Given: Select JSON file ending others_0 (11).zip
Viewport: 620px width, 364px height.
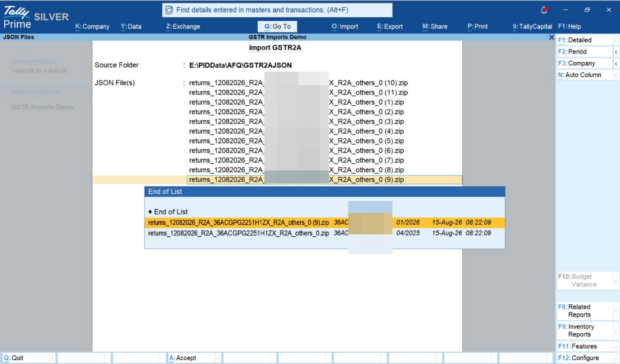Looking at the screenshot, I should click(x=298, y=93).
